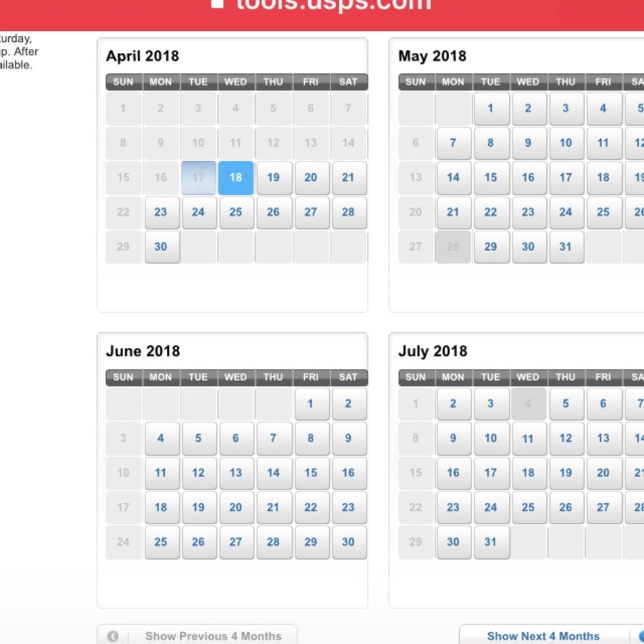This screenshot has width=644, height=644.
Task: Select April 30 date cell
Action: (161, 247)
